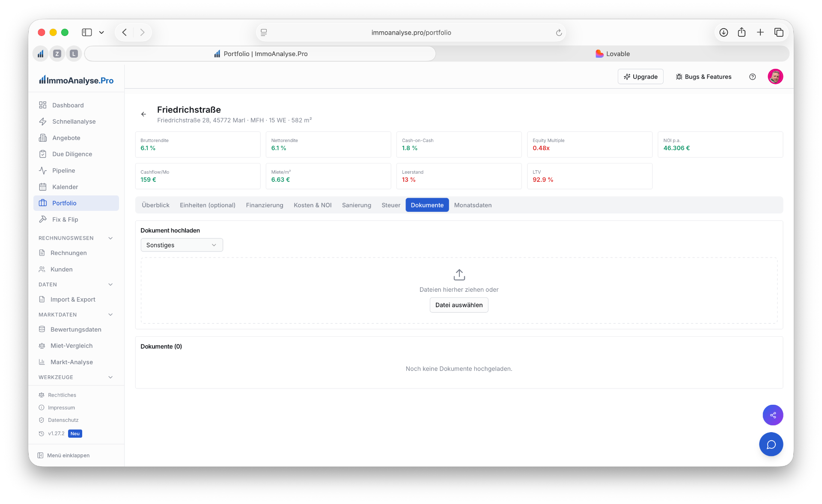Go back in Safari history
The height and width of the screenshot is (504, 822).
coord(125,33)
